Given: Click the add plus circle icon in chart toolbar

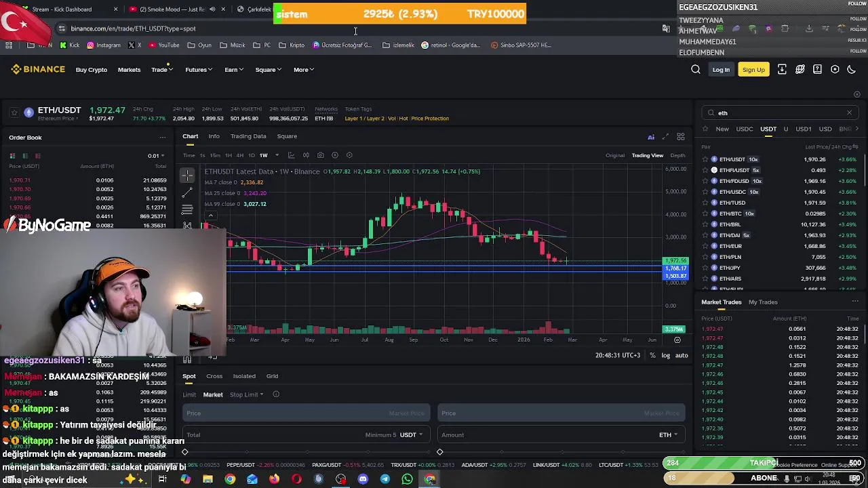Looking at the screenshot, I should [334, 155].
